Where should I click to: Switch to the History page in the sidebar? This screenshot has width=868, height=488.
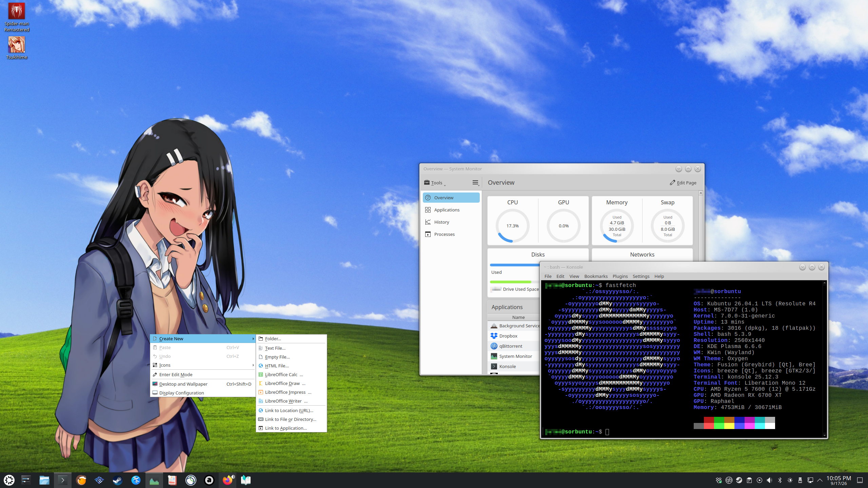[x=451, y=222]
